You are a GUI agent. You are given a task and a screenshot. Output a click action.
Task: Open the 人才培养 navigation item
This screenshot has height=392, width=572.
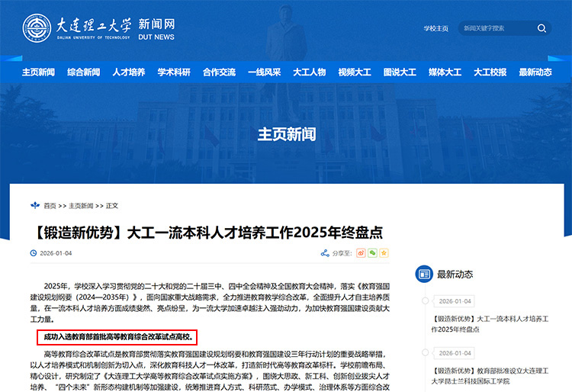pos(129,72)
